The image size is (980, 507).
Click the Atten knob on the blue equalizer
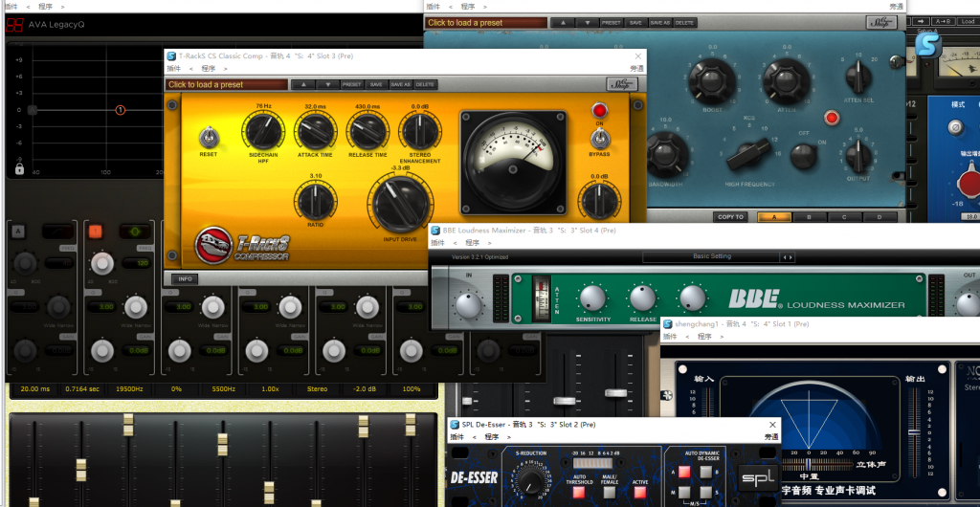pos(787,80)
